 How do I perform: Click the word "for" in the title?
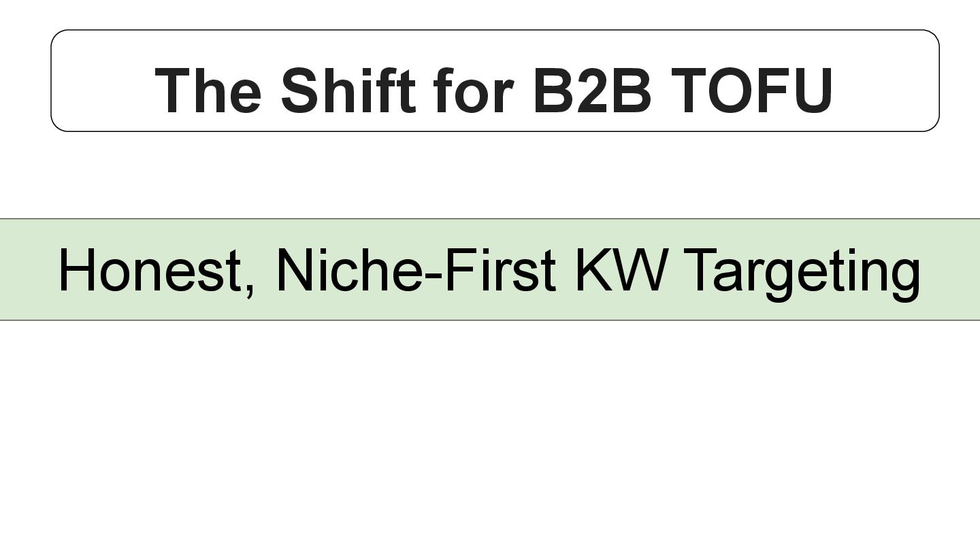point(474,90)
